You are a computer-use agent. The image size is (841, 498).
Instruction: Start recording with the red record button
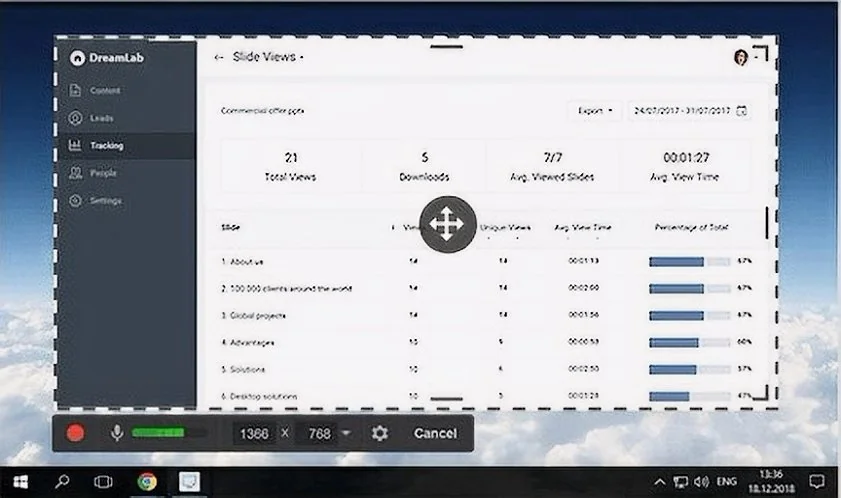point(76,433)
